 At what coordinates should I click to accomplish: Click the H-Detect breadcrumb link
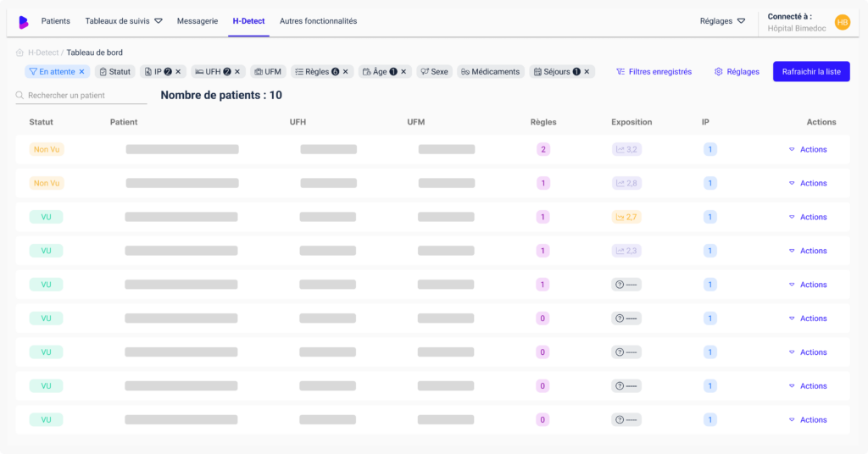pos(43,53)
